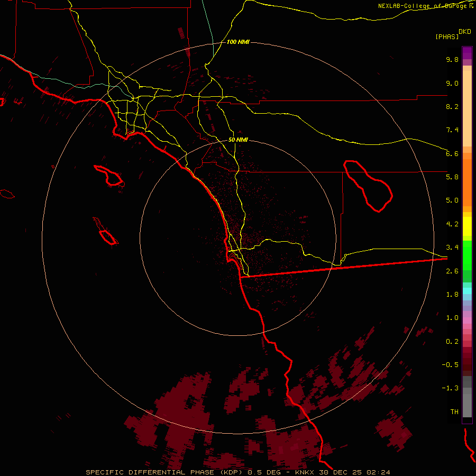The image size is (476, 476).
Task: Pick the yellow color bar segment
Action: tap(467, 226)
